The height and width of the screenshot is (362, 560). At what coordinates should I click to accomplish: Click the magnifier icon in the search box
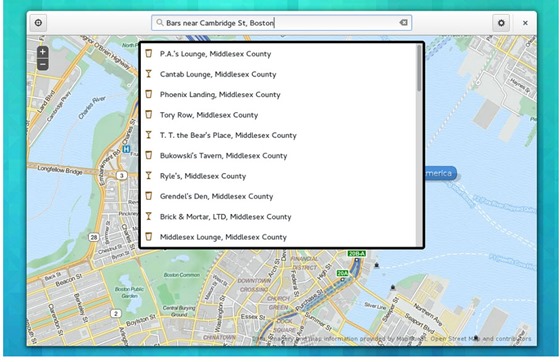click(160, 22)
